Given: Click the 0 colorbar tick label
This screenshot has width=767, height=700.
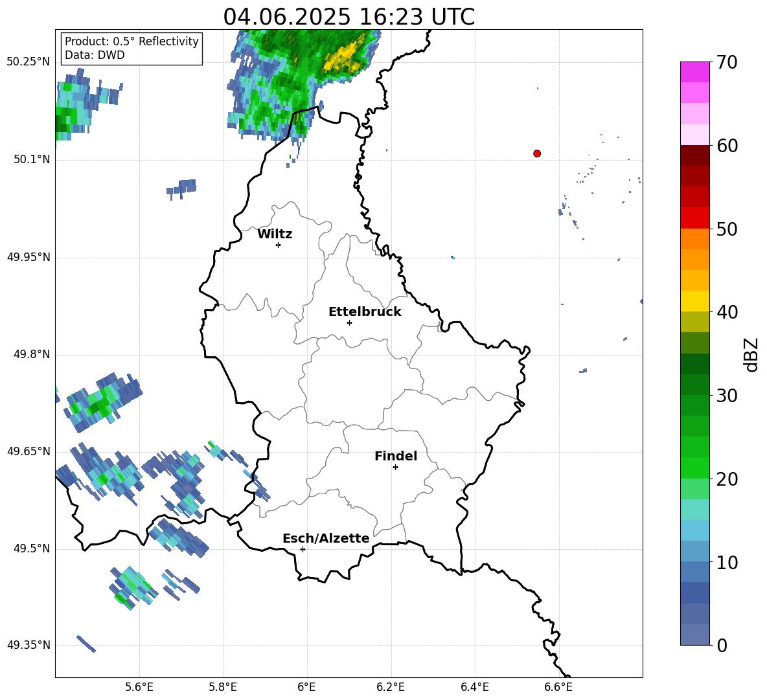Looking at the screenshot, I should coord(722,645).
